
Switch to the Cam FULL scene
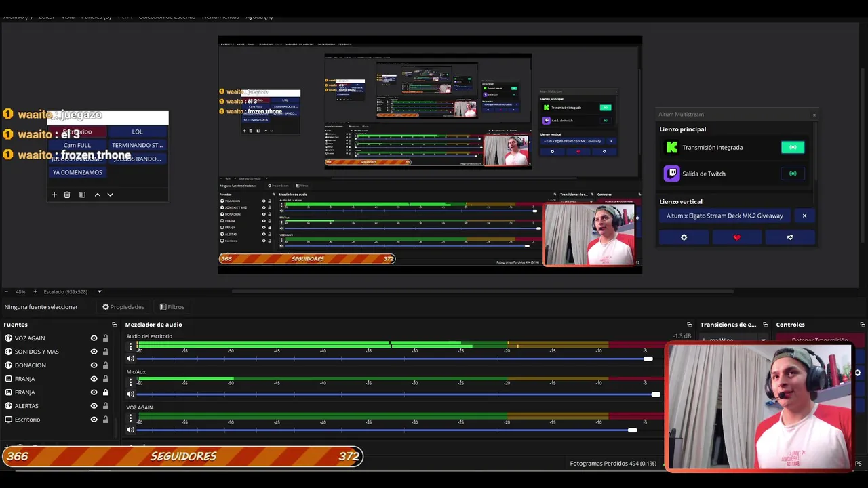pos(77,145)
